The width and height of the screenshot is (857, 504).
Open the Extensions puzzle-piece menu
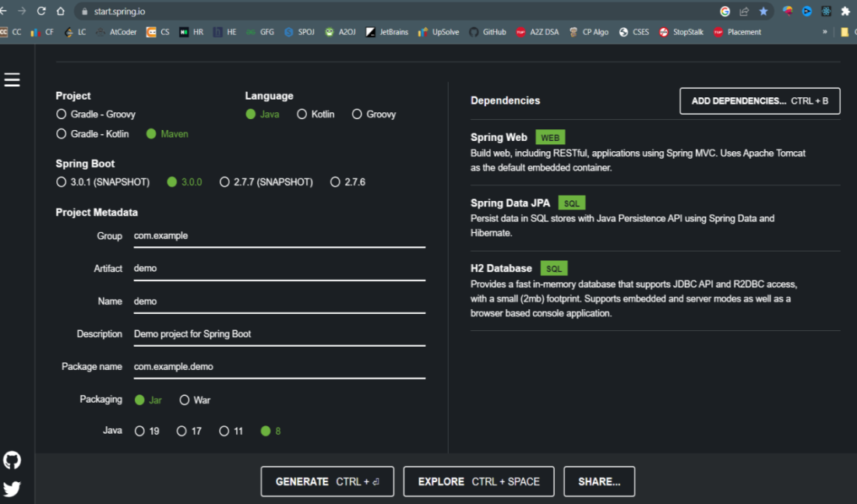coord(845,12)
